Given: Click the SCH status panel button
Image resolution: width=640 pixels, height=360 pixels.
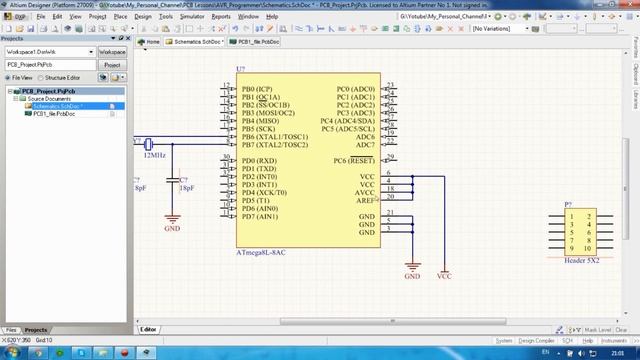Looking at the screenshot, I should point(567,340).
